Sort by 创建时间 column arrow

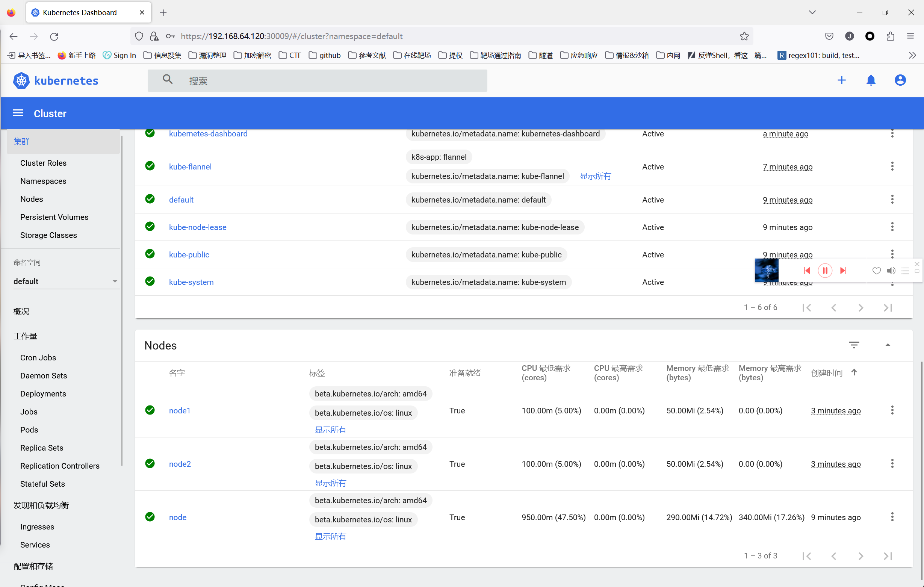(854, 372)
